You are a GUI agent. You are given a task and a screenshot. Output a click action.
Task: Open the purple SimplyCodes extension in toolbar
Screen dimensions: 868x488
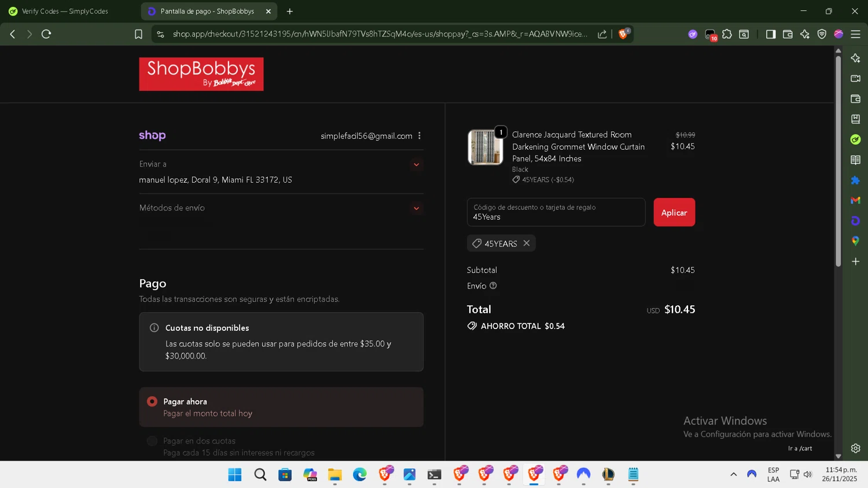[x=693, y=34]
